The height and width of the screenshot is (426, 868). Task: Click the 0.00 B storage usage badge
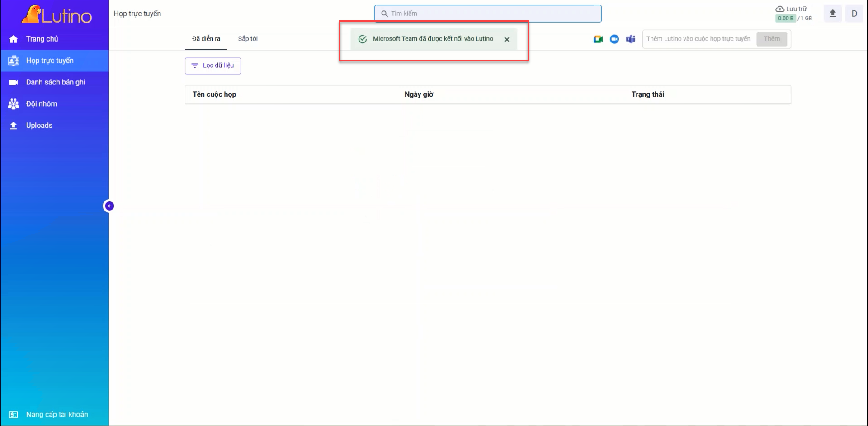(786, 19)
